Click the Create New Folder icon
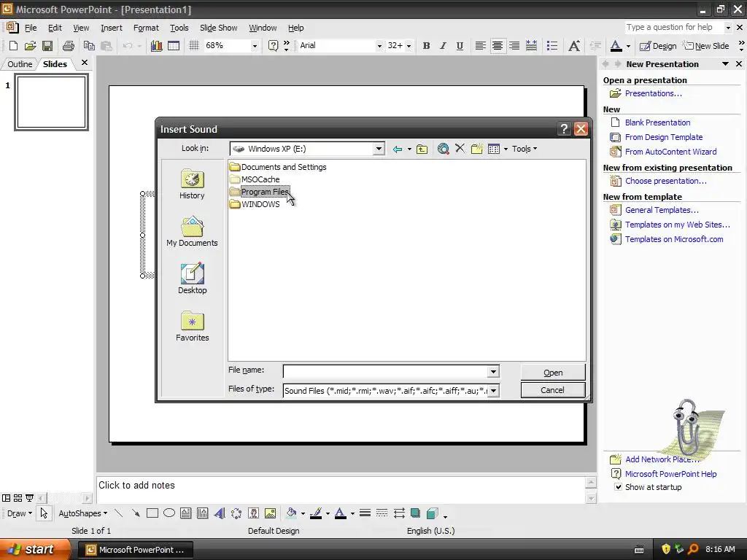 [x=477, y=149]
